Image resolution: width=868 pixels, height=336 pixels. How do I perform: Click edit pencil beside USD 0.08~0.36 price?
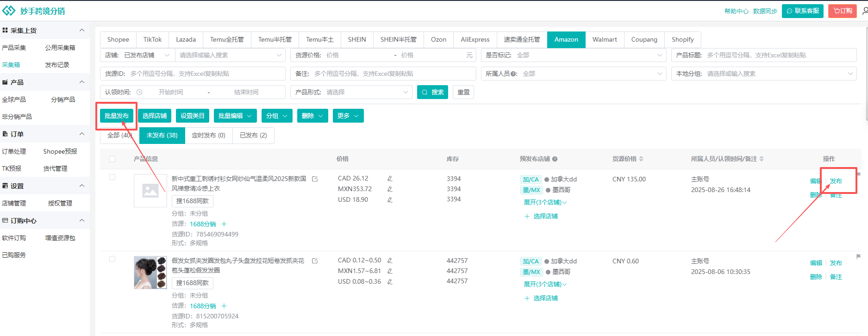[390, 281]
